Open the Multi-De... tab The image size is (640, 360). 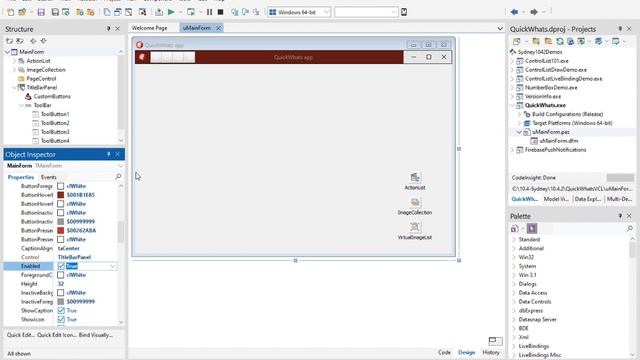pyautogui.click(x=619, y=199)
